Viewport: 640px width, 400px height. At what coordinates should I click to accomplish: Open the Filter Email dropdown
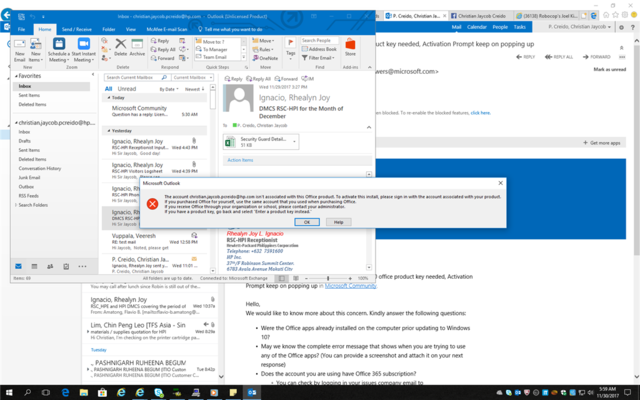tap(318, 58)
